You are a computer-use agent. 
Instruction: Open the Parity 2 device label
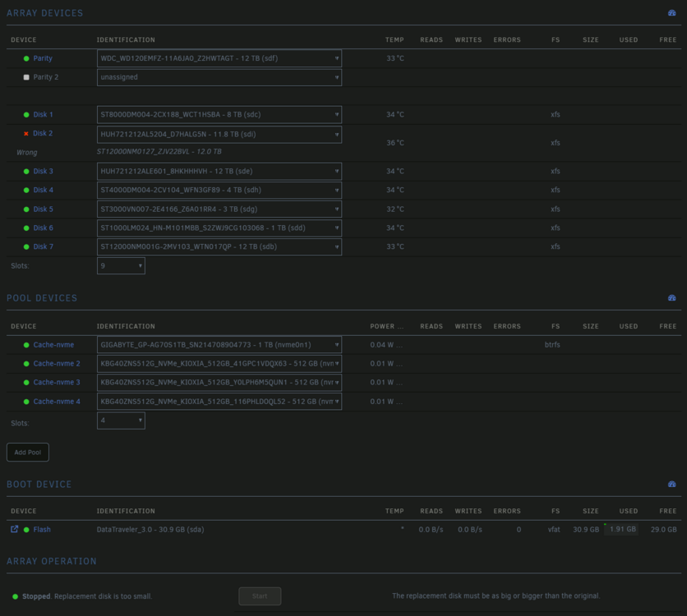(x=45, y=77)
